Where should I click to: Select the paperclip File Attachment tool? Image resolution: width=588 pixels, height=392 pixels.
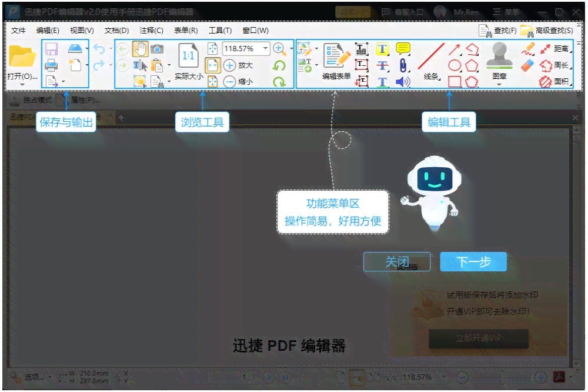click(x=403, y=65)
